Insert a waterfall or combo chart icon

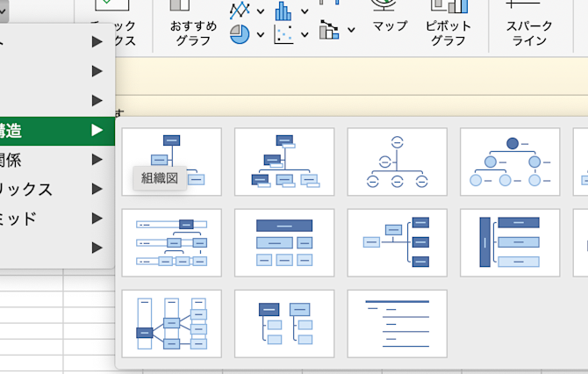tap(329, 30)
